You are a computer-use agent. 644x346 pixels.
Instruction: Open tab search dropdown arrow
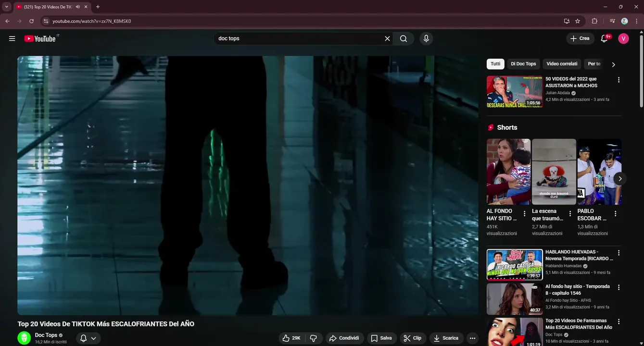pyautogui.click(x=7, y=7)
